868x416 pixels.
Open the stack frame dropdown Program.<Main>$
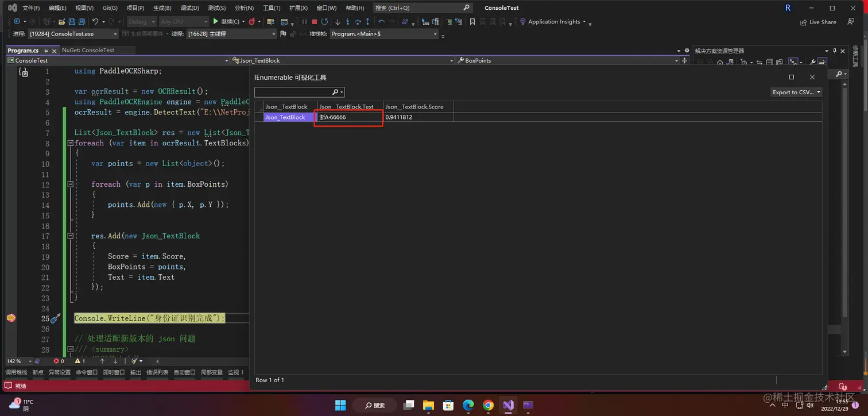point(384,34)
